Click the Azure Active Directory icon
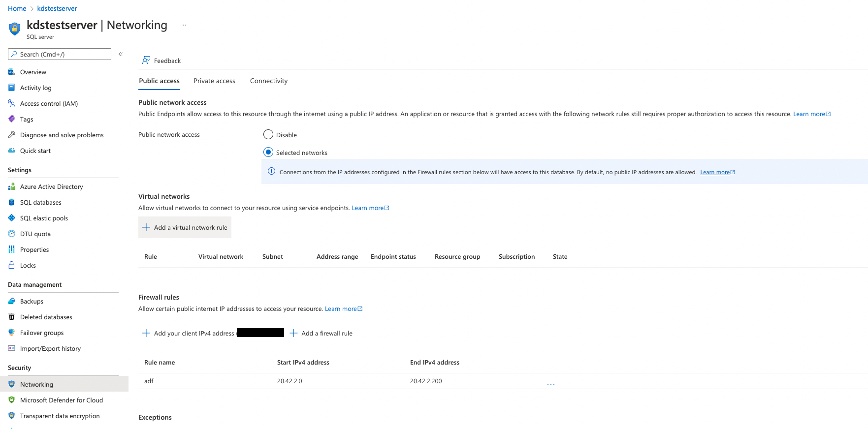The height and width of the screenshot is (429, 868). [x=11, y=186]
